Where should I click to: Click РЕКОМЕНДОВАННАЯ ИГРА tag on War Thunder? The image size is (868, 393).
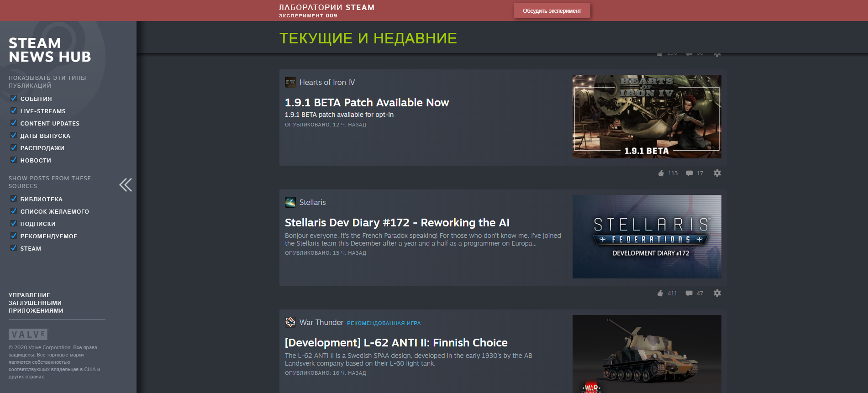click(384, 323)
